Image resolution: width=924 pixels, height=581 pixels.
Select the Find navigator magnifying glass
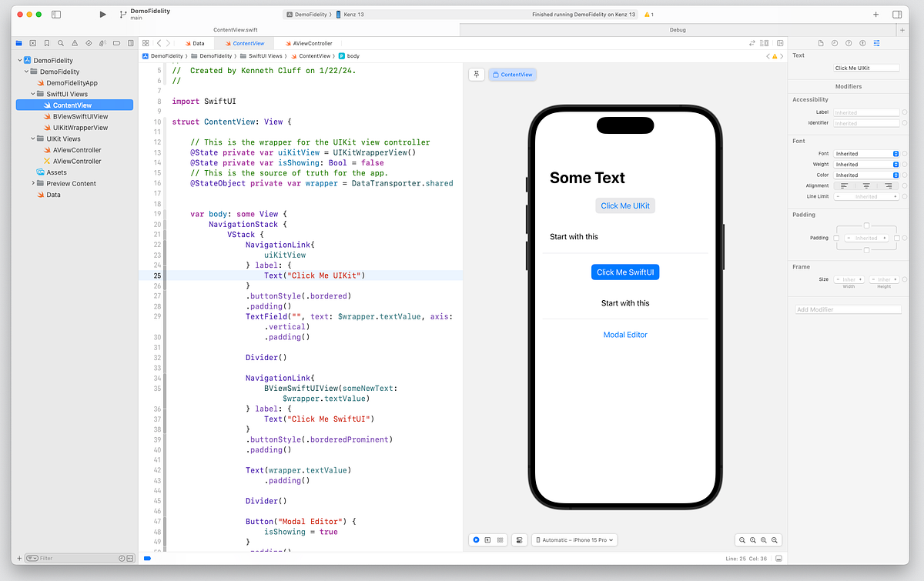pos(61,44)
